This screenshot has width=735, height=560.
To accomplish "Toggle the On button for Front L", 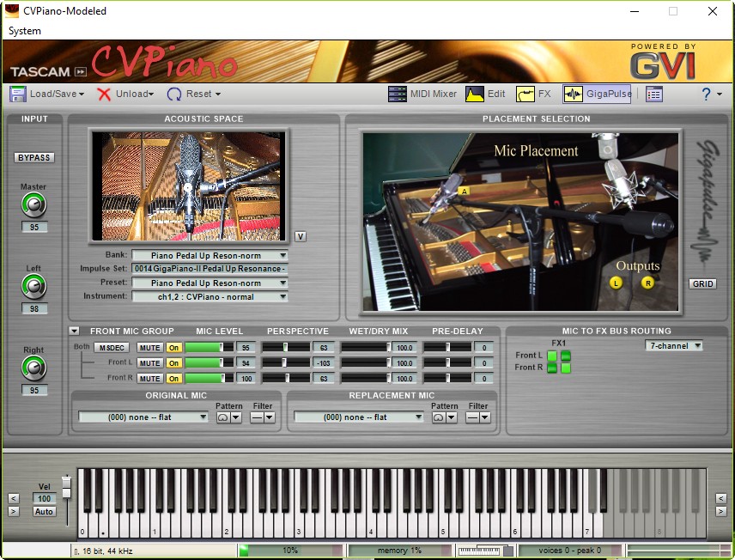I will pos(173,363).
